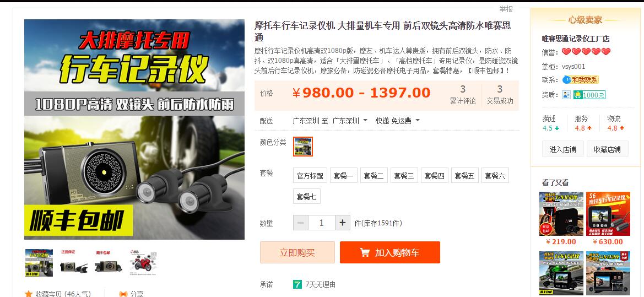Click the minus quantity stepper button
Image resolution: width=644 pixels, height=297 pixels.
301,223
